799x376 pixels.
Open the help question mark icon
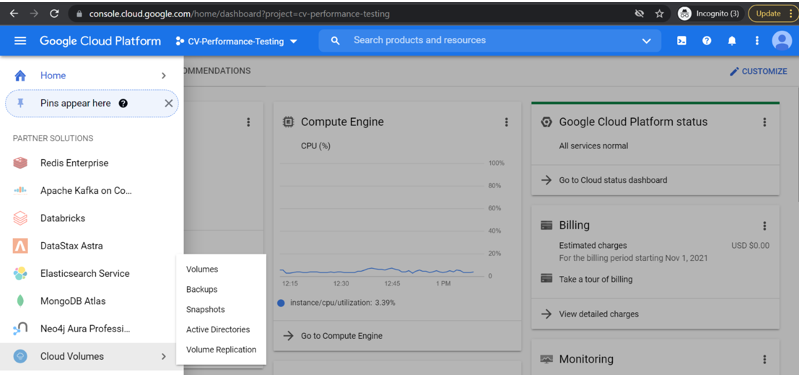(706, 41)
